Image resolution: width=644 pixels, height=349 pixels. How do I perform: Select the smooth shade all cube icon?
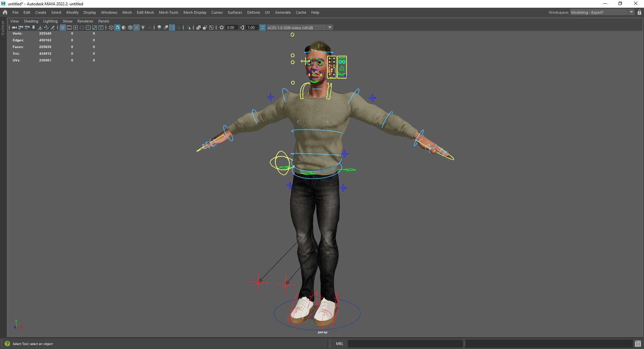117,28
